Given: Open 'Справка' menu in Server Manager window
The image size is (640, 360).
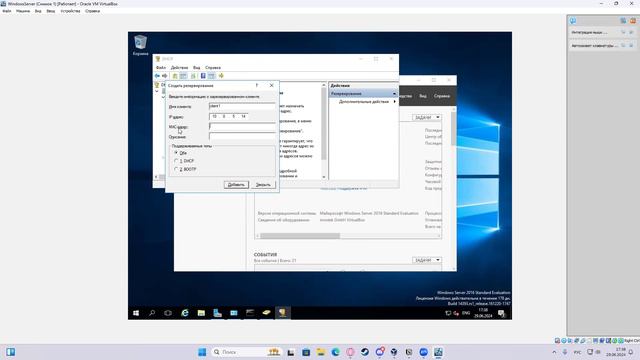Looking at the screenshot, I should tap(442, 96).
